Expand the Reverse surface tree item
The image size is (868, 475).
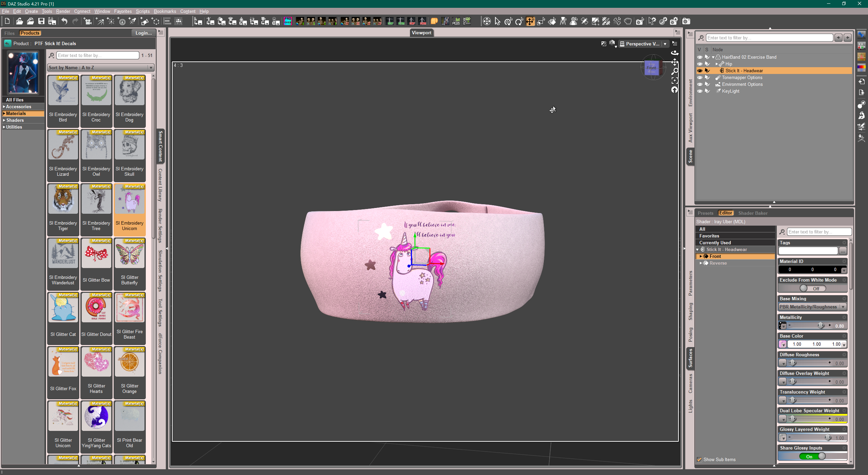coord(701,263)
